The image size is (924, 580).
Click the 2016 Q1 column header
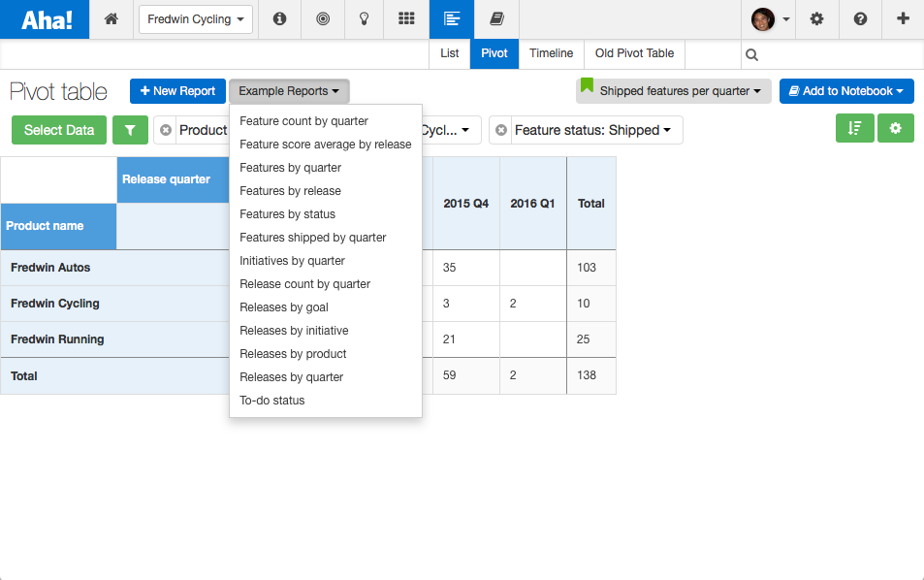(x=532, y=204)
